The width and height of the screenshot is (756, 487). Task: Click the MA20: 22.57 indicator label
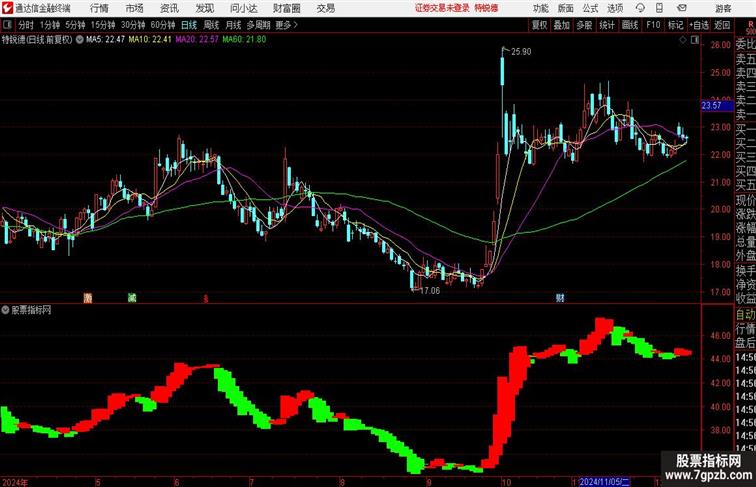(197, 40)
